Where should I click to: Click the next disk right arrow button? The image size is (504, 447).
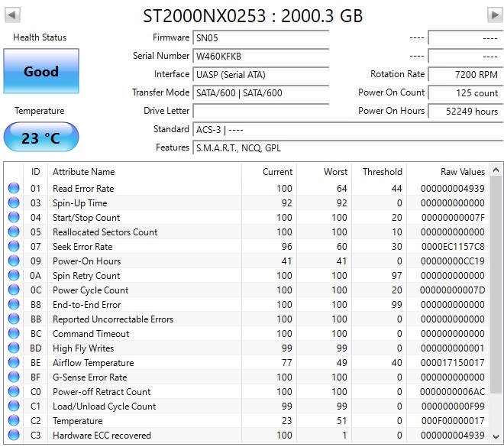click(493, 15)
